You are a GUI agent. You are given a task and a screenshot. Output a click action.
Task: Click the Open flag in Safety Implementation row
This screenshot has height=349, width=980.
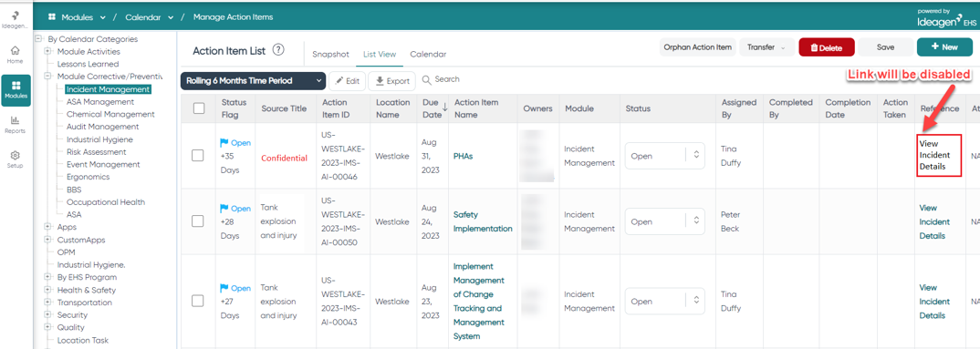click(x=235, y=209)
